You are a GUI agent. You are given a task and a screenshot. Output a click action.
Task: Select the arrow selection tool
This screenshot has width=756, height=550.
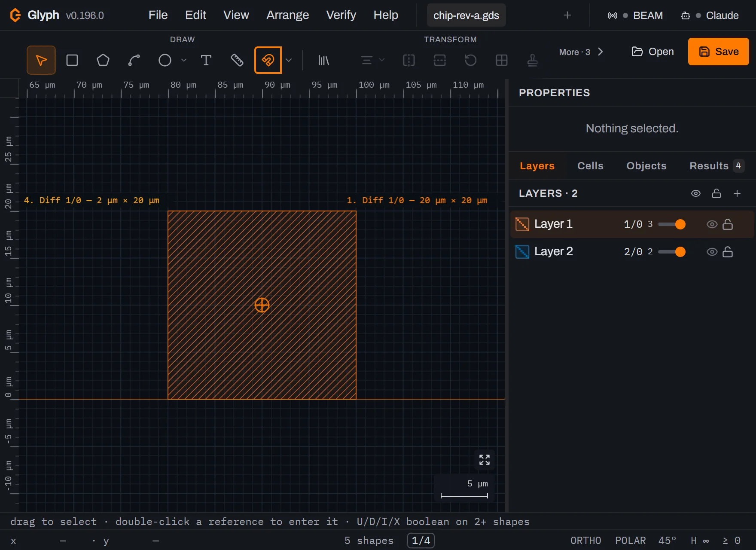click(41, 60)
